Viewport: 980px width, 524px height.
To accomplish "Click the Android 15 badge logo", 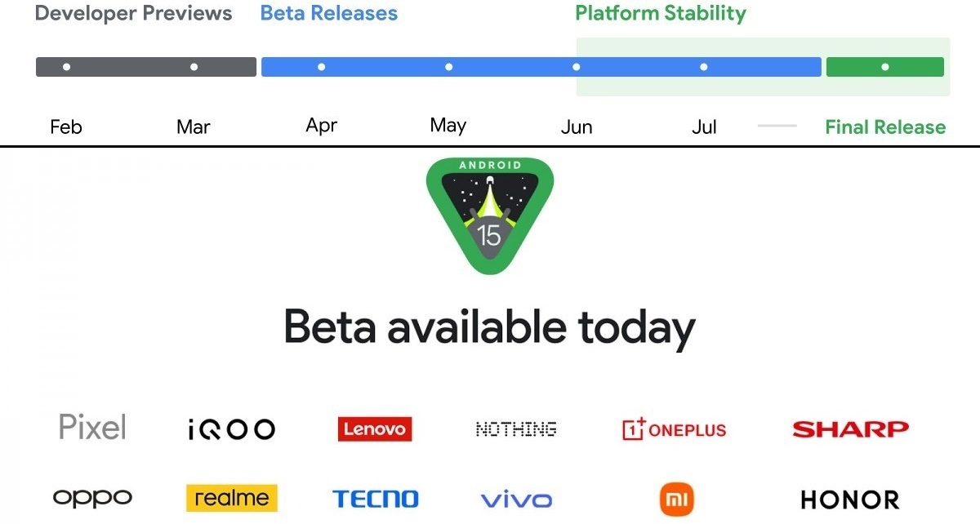I will coord(489,215).
